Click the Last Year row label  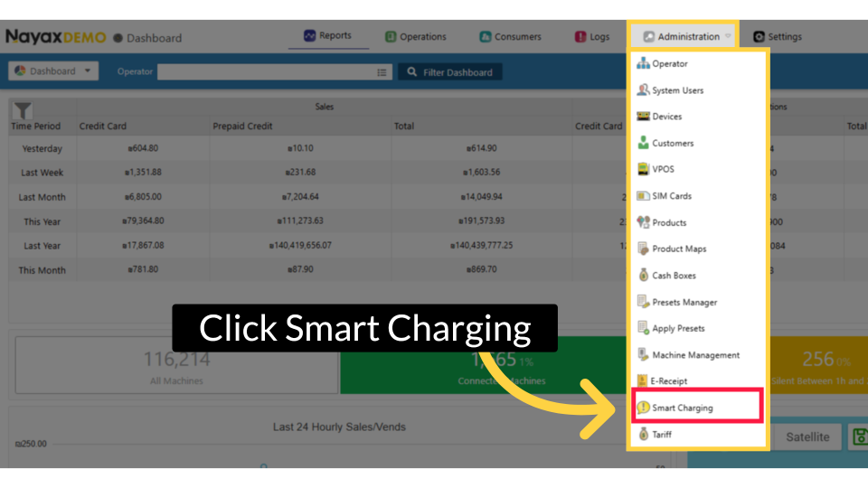(x=42, y=246)
